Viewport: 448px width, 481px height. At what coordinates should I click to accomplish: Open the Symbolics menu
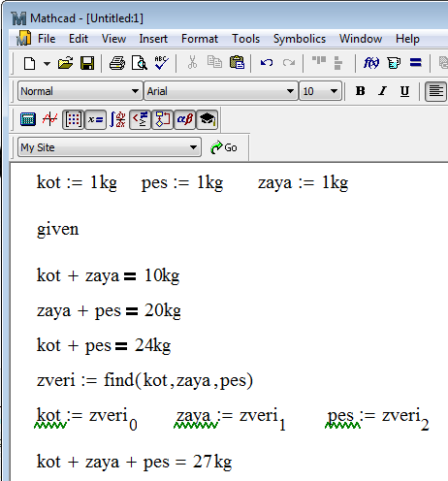click(300, 39)
